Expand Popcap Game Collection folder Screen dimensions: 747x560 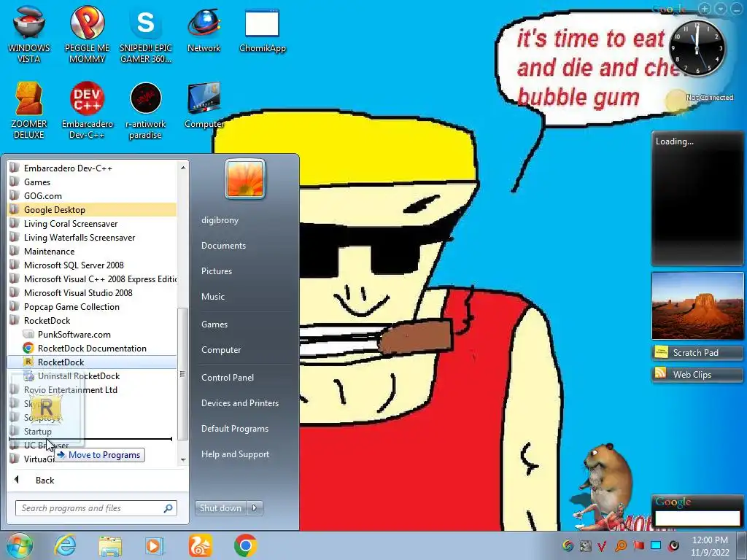pos(92,307)
